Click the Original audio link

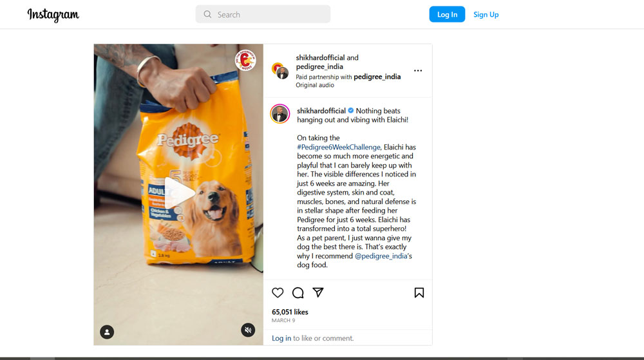tap(315, 85)
